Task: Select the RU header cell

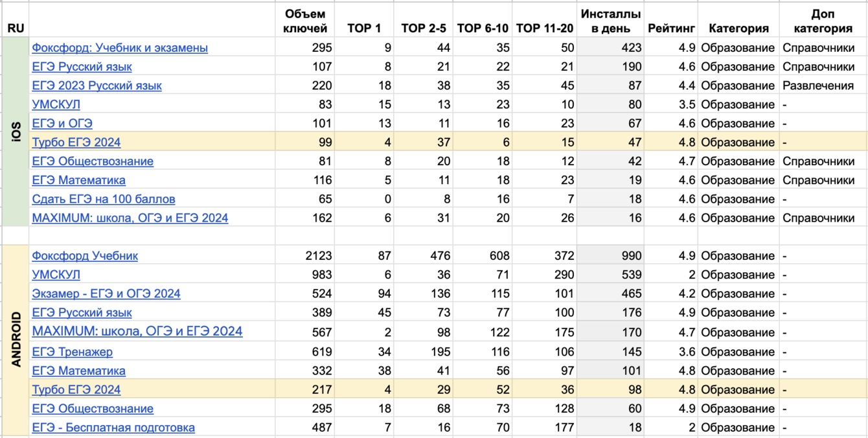Action: (16, 28)
